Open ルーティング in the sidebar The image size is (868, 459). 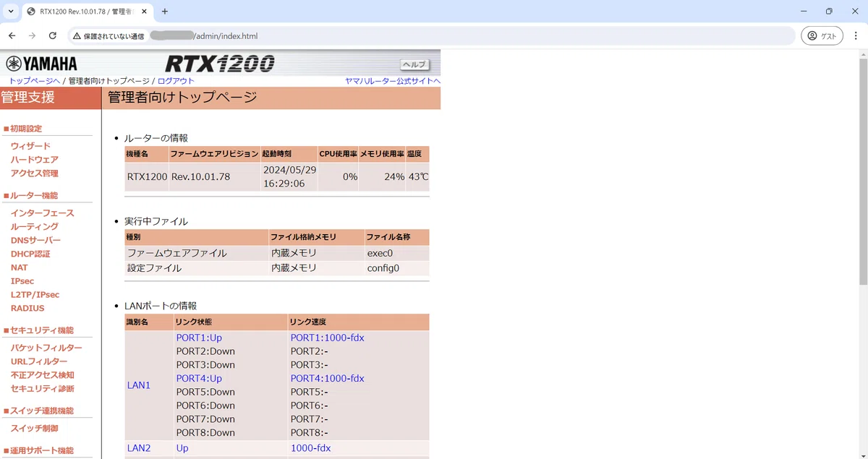[35, 227]
